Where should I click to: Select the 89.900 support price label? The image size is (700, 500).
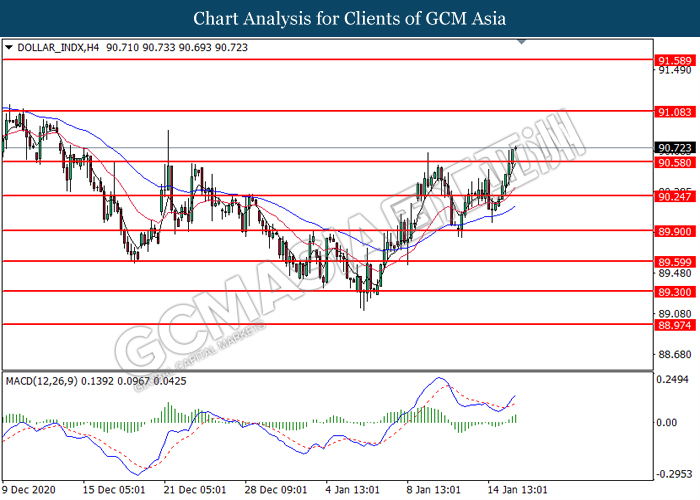coord(673,230)
